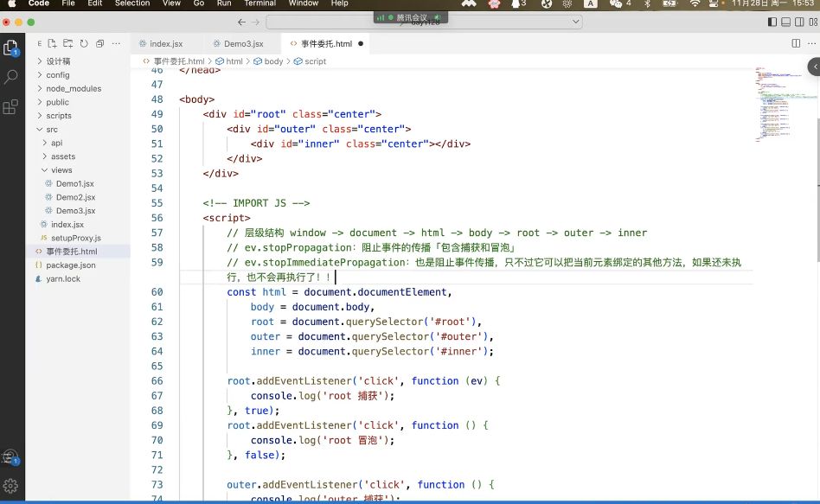Split the editor to the right
This screenshot has height=504, width=820.
click(796, 43)
